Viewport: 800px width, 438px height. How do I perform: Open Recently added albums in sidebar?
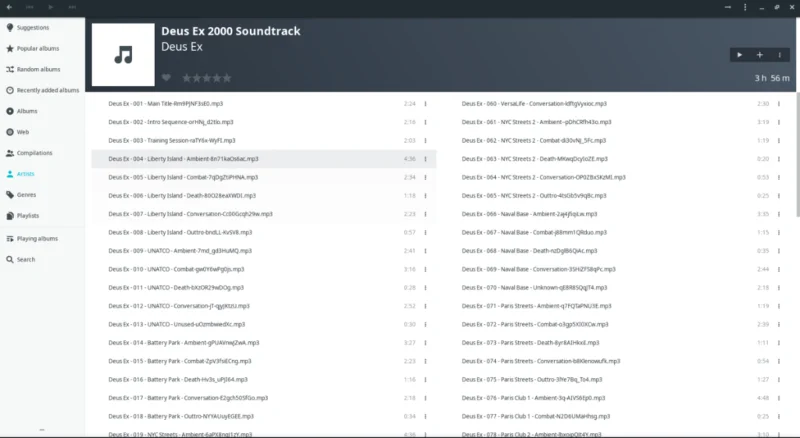[x=42, y=90]
